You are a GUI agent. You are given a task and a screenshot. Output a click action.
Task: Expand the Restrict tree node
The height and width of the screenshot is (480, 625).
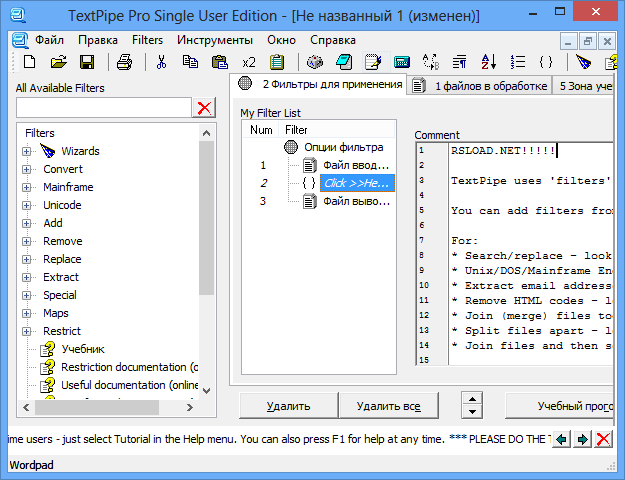[x=27, y=331]
